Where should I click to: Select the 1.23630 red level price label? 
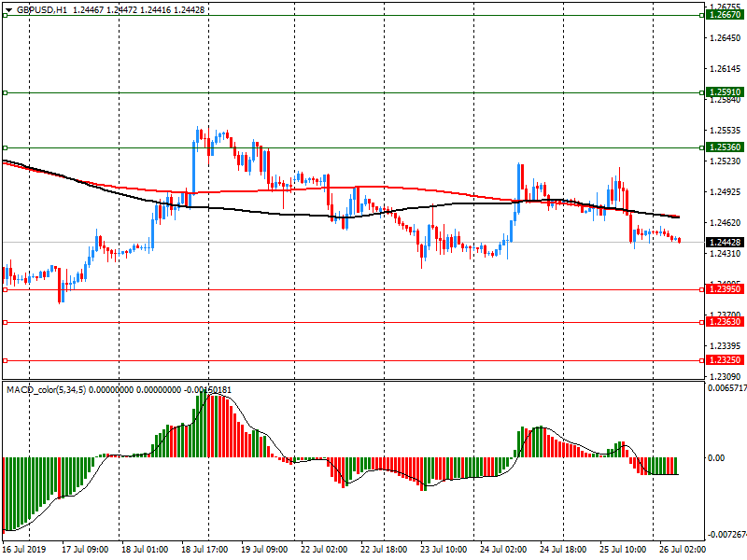pos(725,322)
